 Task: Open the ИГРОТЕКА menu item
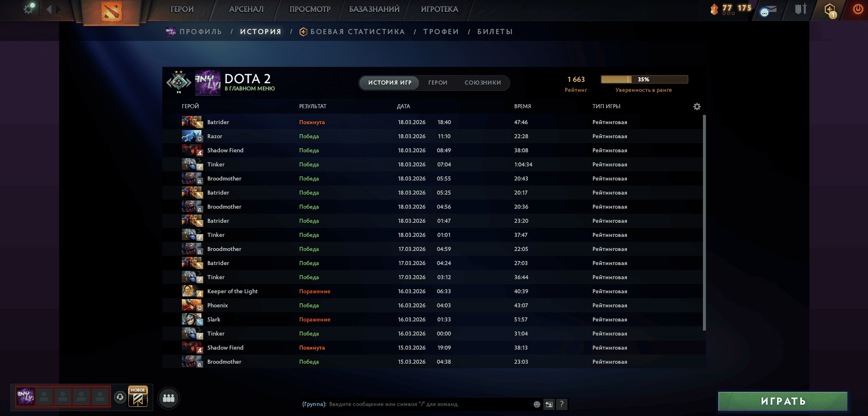[439, 9]
